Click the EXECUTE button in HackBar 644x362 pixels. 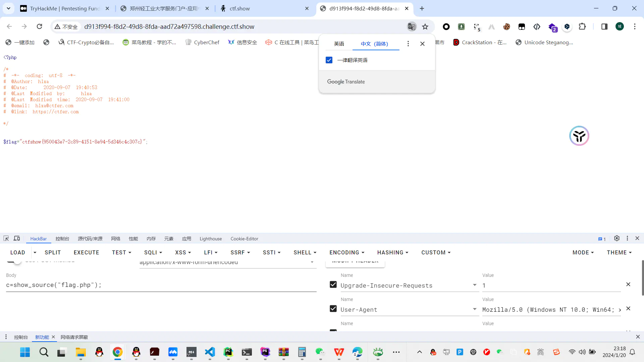coord(86,252)
